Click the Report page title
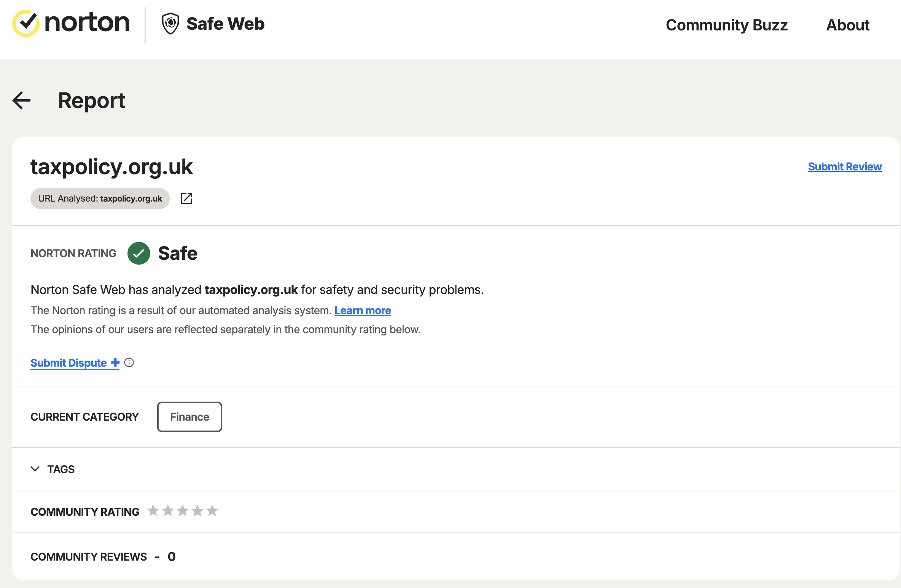Viewport: 901px width, 588px height. click(x=92, y=101)
